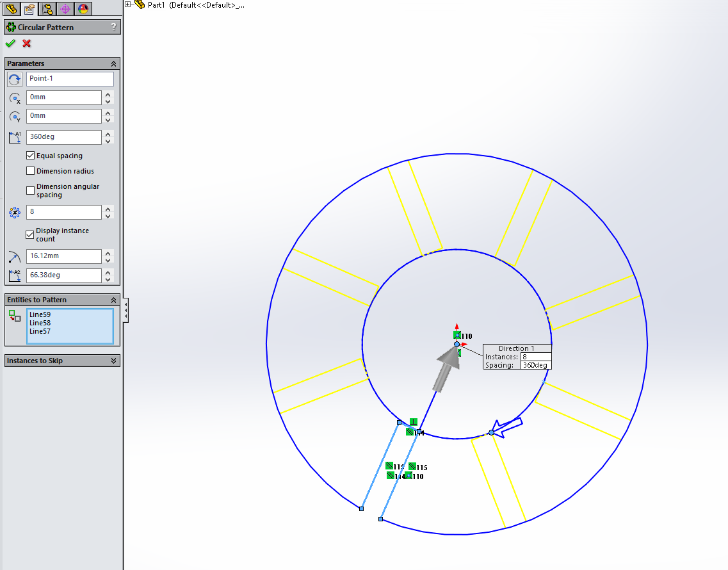
Task: Decrease the 16.12mm radius with down arrow
Action: pos(108,259)
